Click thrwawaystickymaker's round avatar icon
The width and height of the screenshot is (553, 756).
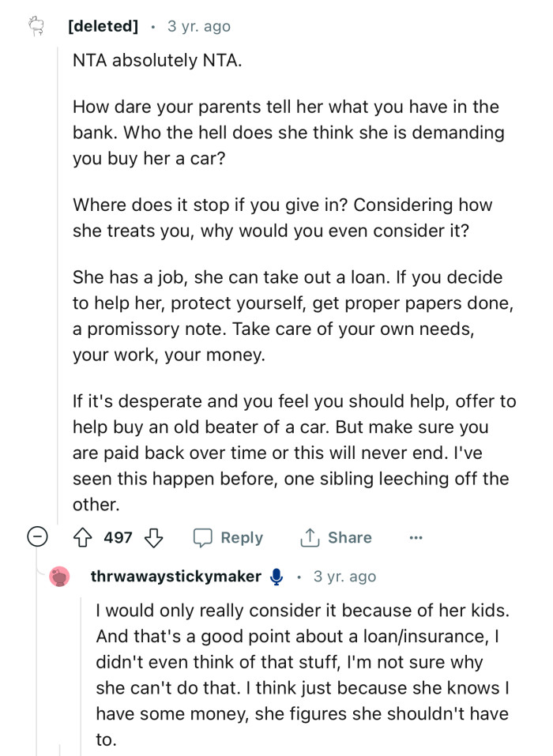(58, 576)
